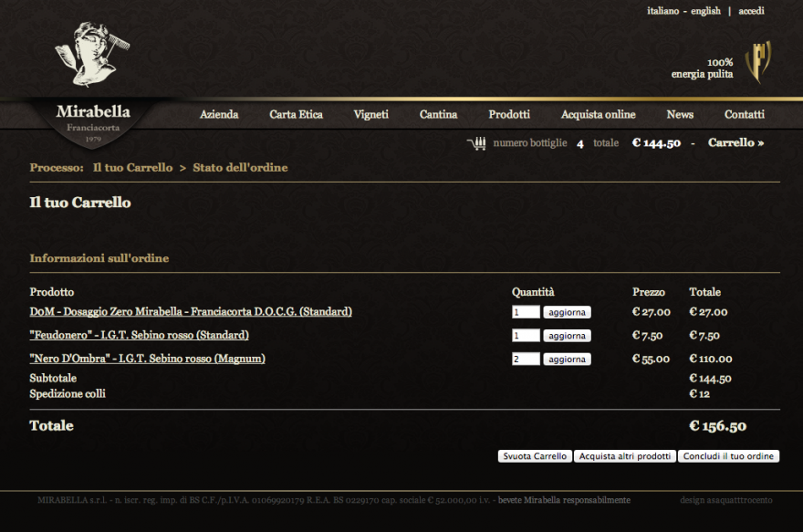The image size is (803, 532).
Task: Click the quantity field for DoM Dosaggio Zero
Action: [526, 312]
